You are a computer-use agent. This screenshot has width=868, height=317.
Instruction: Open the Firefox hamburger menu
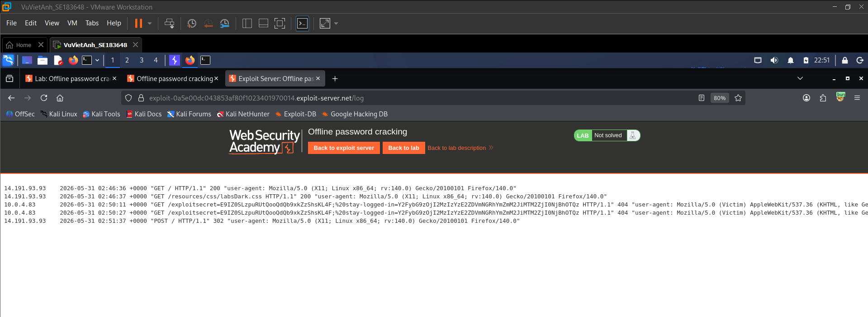(x=857, y=98)
